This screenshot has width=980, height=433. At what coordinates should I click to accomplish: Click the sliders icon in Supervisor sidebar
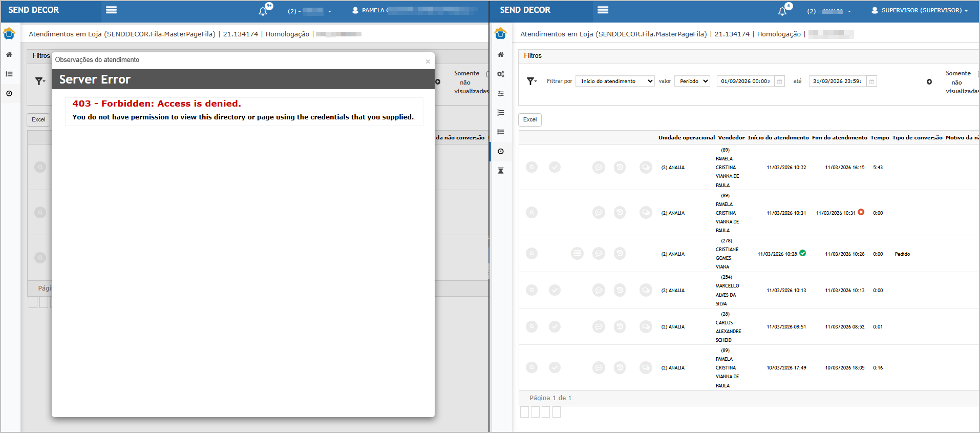point(501,93)
